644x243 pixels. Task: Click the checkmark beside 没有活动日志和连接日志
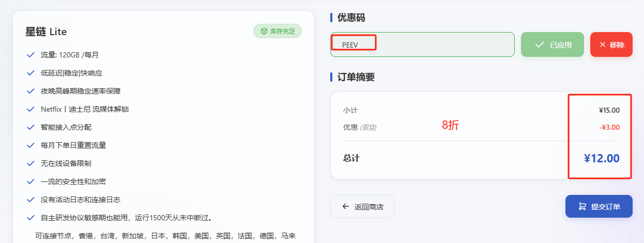tap(30, 200)
